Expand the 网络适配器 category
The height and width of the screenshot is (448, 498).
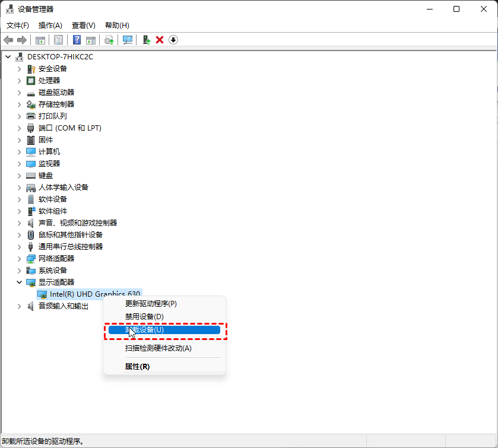tap(19, 259)
